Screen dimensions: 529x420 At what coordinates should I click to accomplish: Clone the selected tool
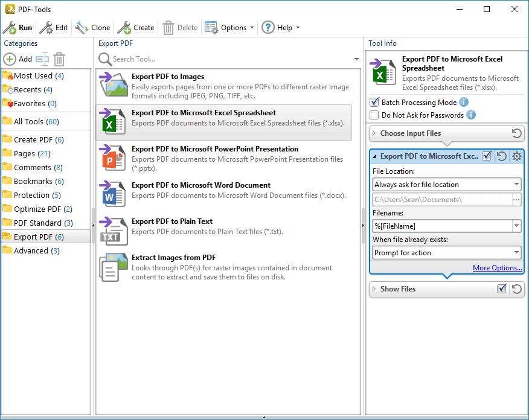click(x=93, y=28)
